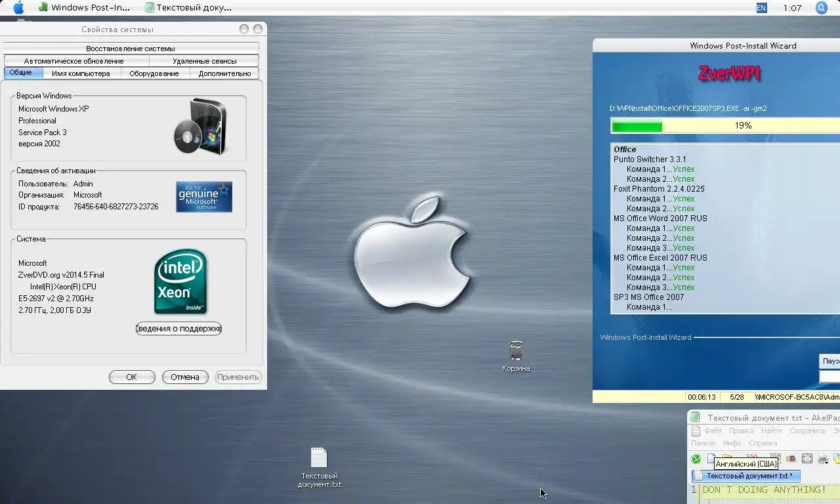Viewport: 840px width, 504px height.
Task: Switch input language via EN indicator
Action: point(761,8)
